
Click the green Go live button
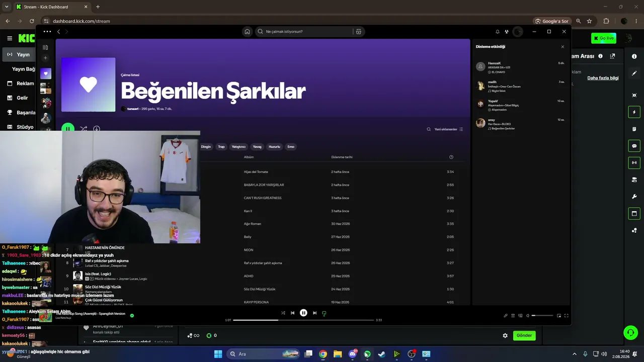coord(604,38)
